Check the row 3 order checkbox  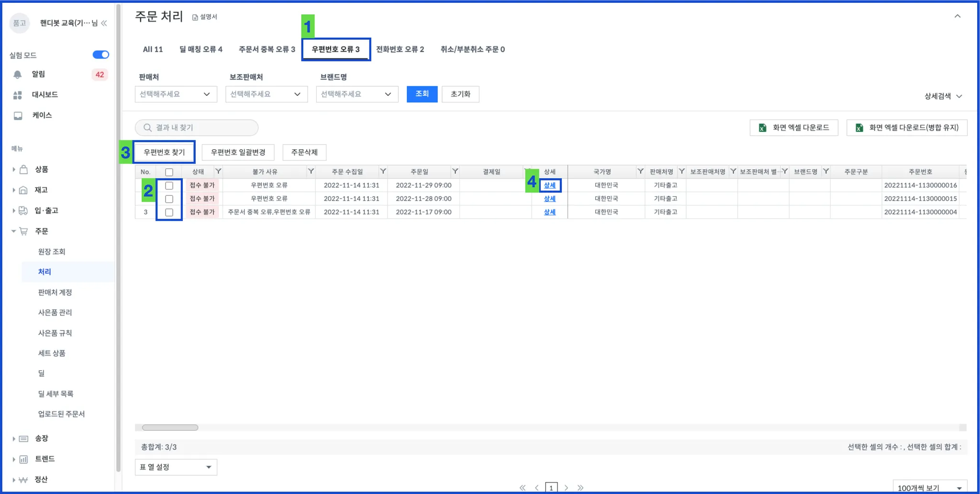(x=169, y=212)
